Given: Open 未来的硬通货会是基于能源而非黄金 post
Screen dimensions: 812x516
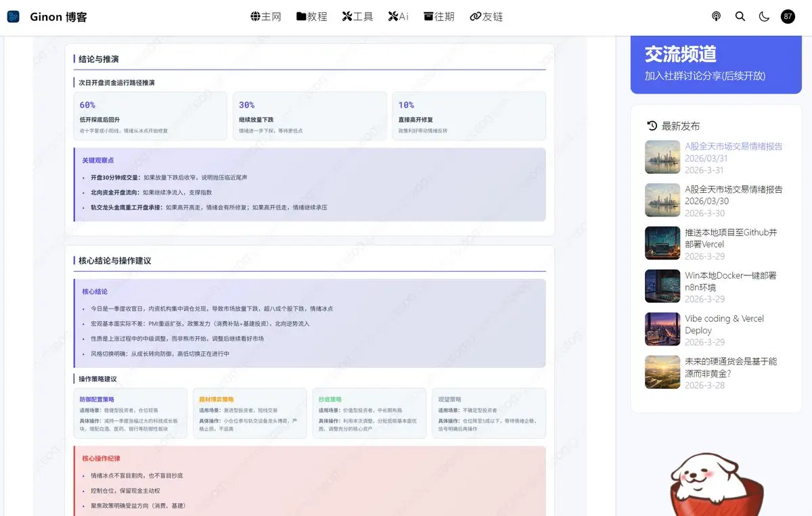Looking at the screenshot, I should point(731,367).
